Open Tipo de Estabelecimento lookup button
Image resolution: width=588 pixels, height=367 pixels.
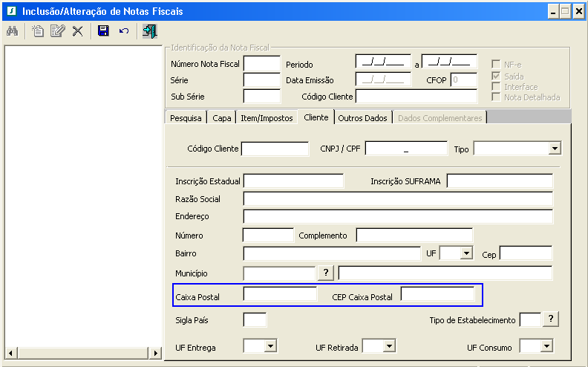point(549,319)
